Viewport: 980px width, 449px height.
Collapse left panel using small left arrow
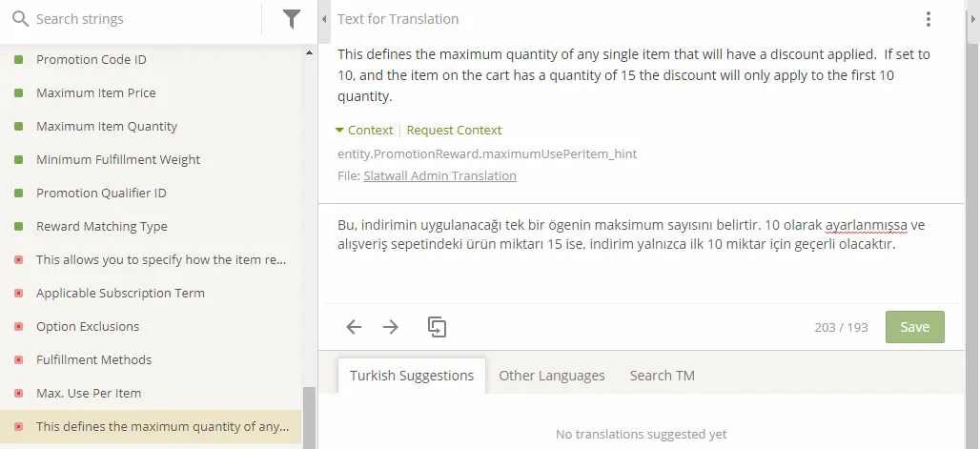coord(324,19)
